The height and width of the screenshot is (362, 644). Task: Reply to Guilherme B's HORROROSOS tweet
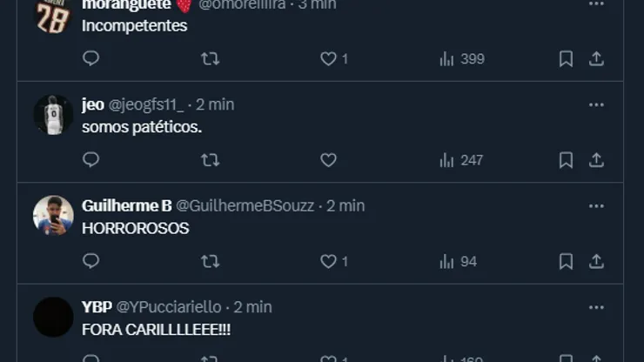click(x=91, y=261)
